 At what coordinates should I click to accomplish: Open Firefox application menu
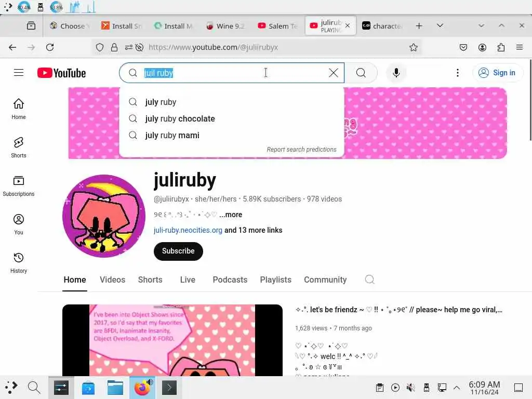pos(520,47)
